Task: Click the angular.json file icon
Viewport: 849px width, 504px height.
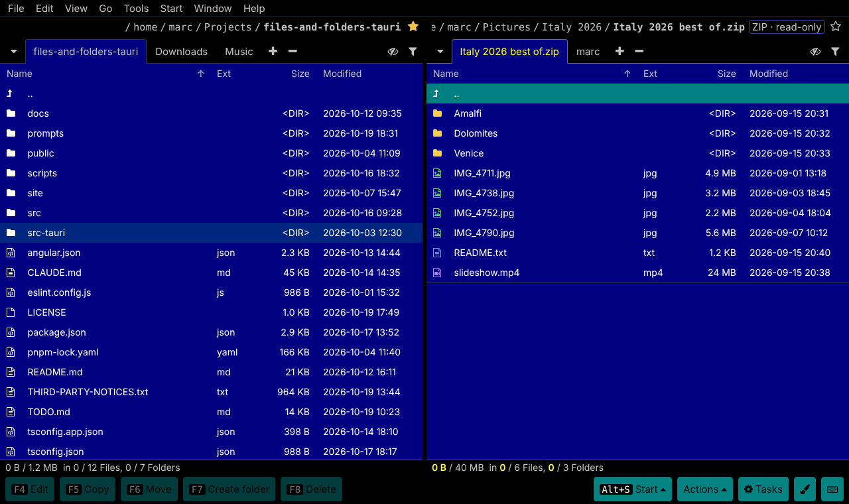Action: (x=11, y=253)
